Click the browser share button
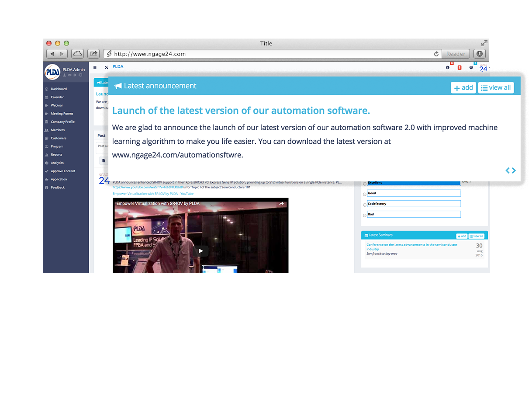 pyautogui.click(x=93, y=54)
